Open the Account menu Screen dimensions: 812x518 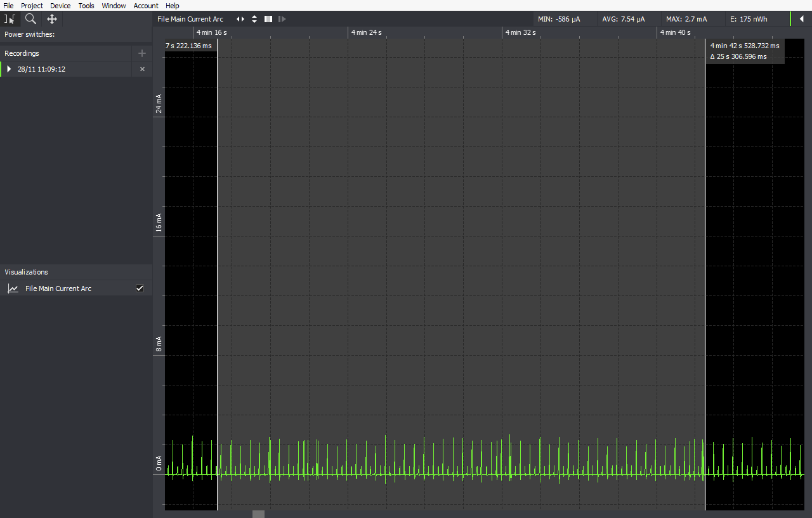tap(146, 6)
